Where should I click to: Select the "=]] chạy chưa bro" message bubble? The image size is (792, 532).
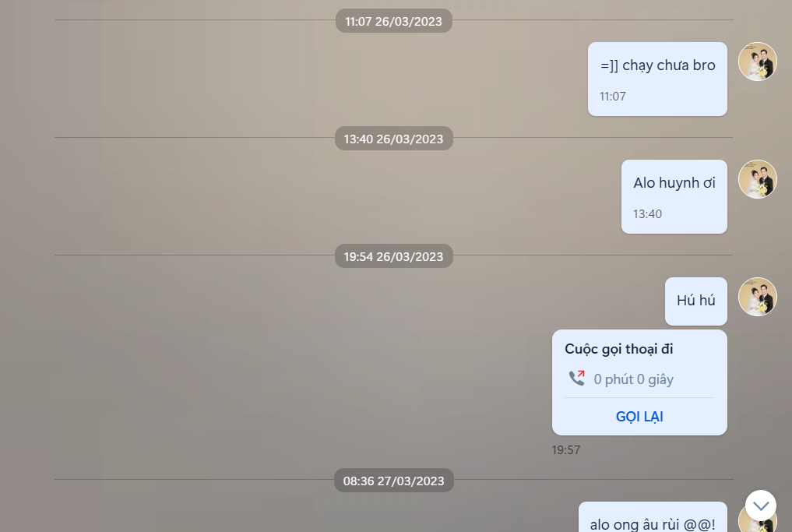tap(657, 79)
